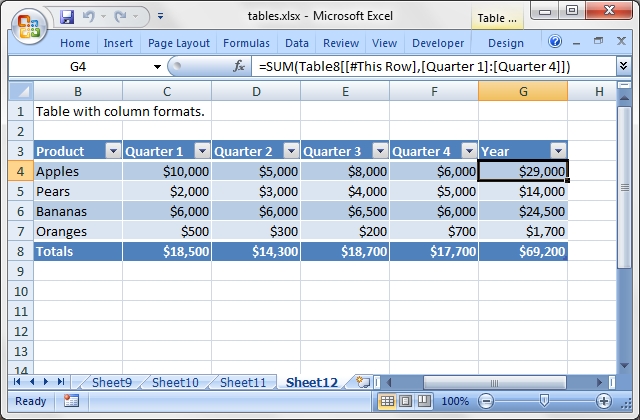Click the Zoom Out minus button
640x420 pixels.
pos(486,401)
